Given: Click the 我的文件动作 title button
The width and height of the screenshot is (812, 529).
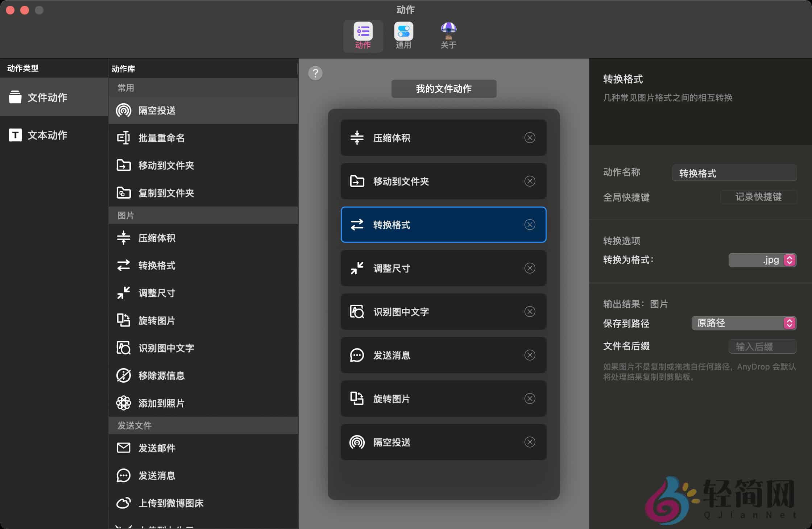Looking at the screenshot, I should point(443,88).
